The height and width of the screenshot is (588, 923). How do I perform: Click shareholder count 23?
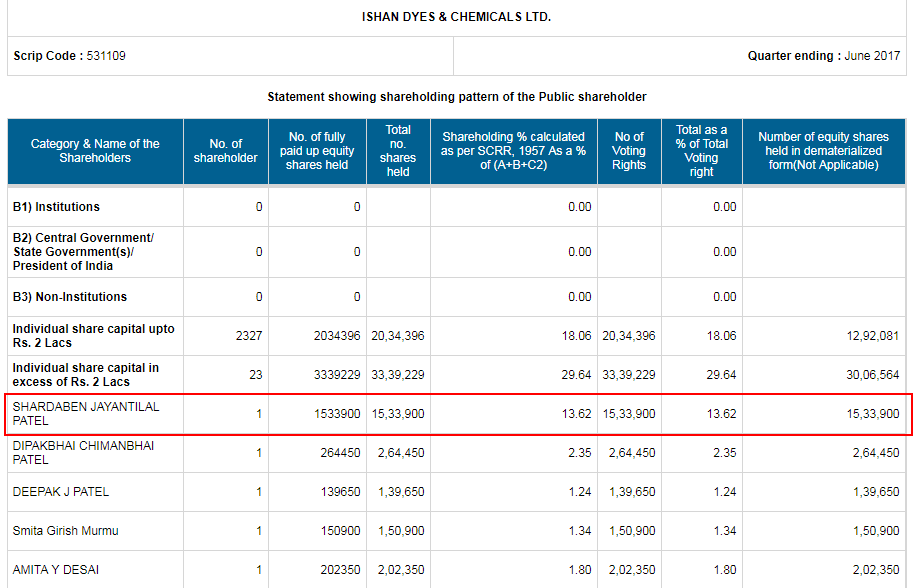click(x=255, y=375)
